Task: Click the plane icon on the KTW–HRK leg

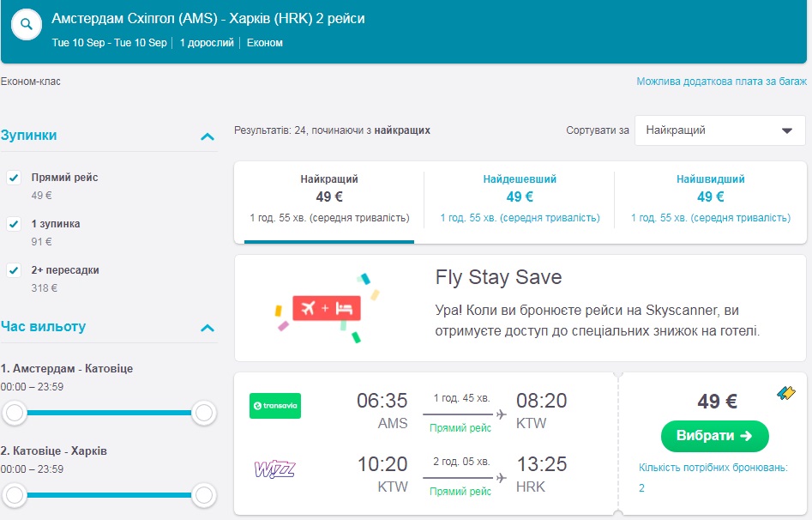Action: (x=501, y=478)
